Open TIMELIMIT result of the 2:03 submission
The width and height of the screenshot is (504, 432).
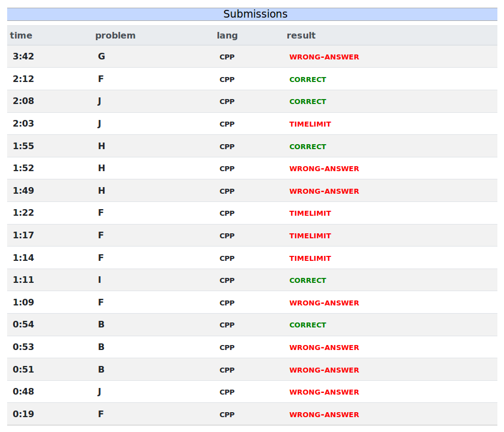pyautogui.click(x=310, y=124)
